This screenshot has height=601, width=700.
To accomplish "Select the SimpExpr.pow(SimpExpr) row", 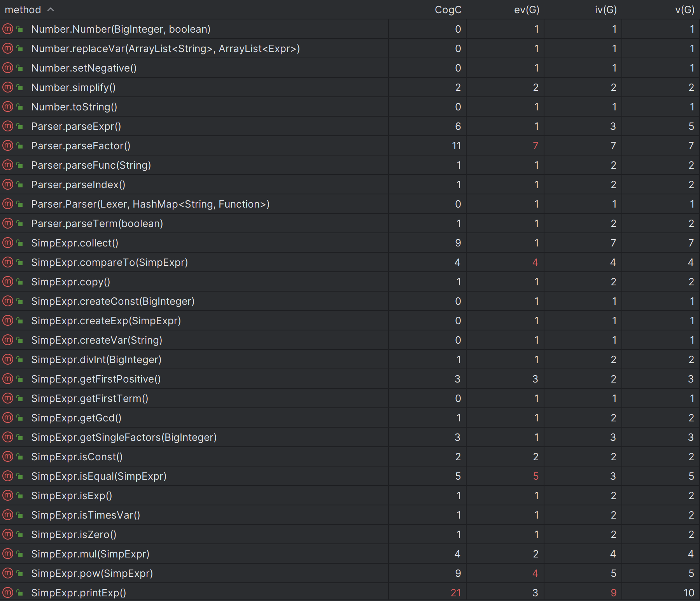I will tap(350, 573).
